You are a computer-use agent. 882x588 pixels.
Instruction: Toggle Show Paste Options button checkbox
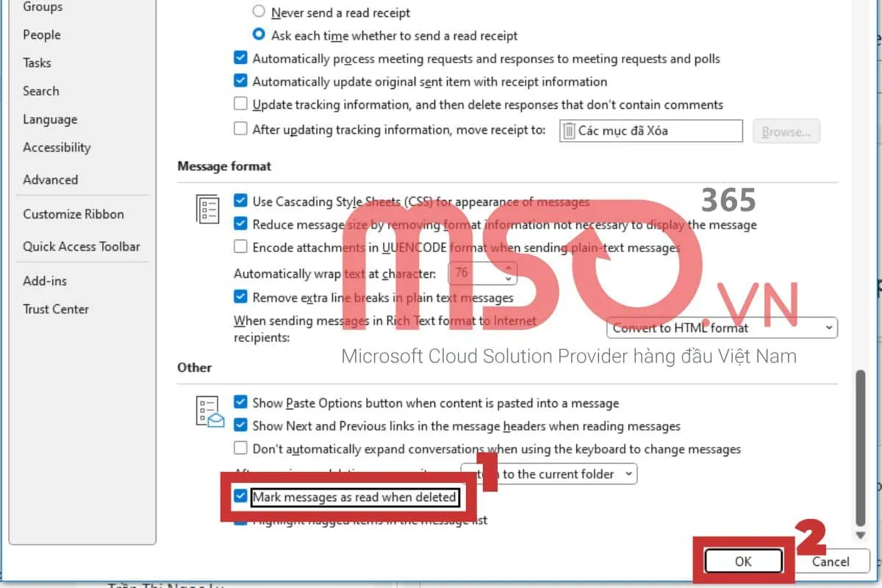pyautogui.click(x=240, y=403)
